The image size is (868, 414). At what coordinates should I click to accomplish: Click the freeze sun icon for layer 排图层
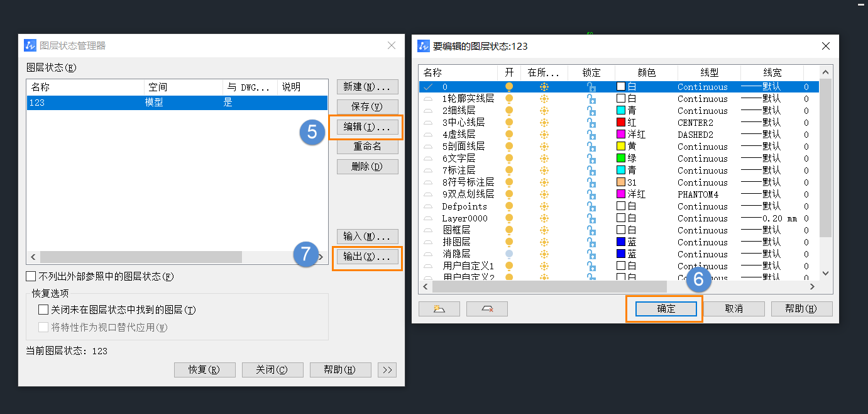pos(544,242)
